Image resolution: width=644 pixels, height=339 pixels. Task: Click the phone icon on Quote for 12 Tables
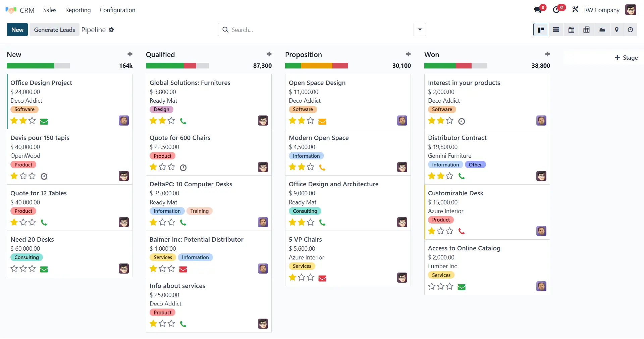(44, 223)
